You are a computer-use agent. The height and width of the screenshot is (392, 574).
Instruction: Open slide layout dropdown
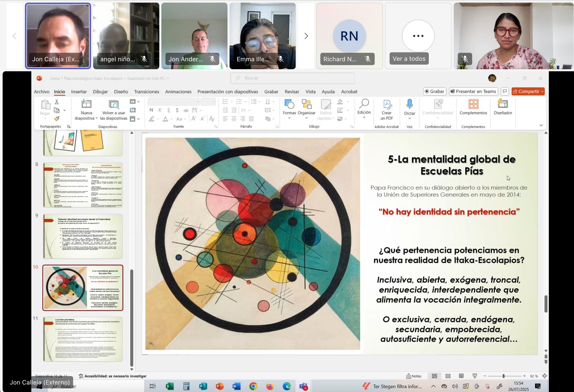tap(135, 102)
